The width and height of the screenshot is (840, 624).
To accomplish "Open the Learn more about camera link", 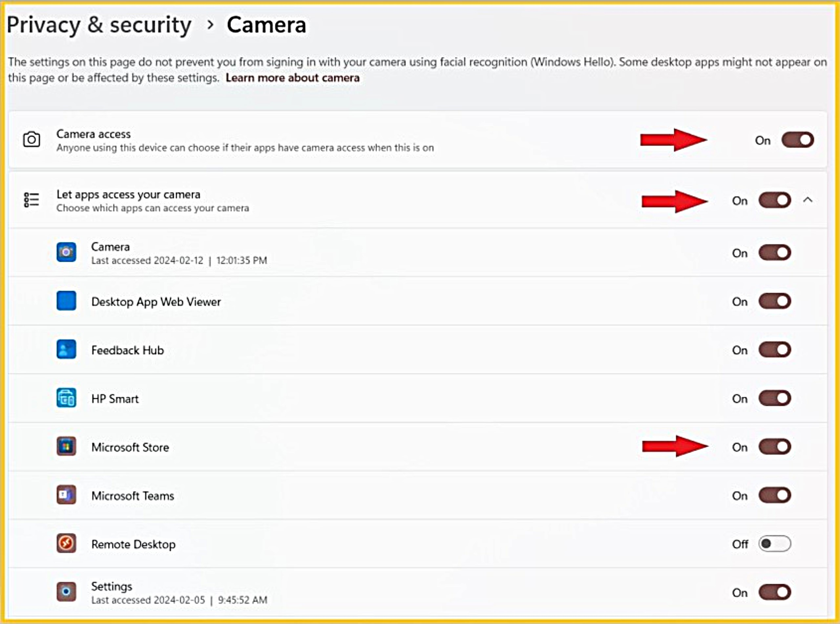I will point(292,78).
